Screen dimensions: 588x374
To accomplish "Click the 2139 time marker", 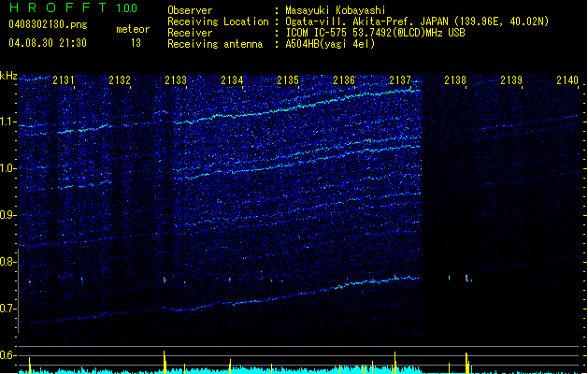I will click(511, 80).
